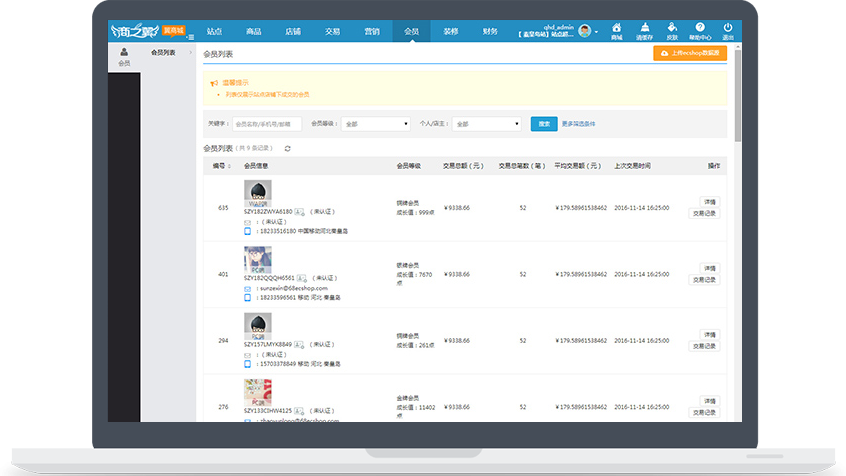This screenshot has width=846, height=476.
Task: Click the 更多筛选条件 link
Action: 578,124
